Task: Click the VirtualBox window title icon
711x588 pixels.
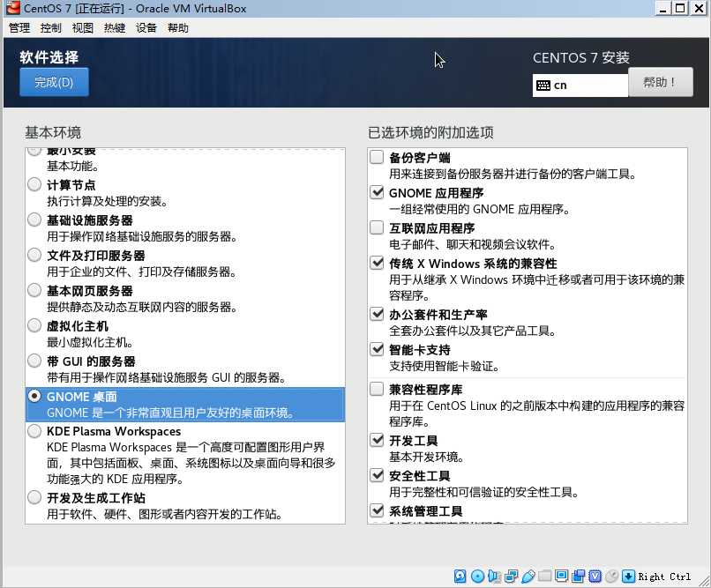Action: pyautogui.click(x=13, y=8)
